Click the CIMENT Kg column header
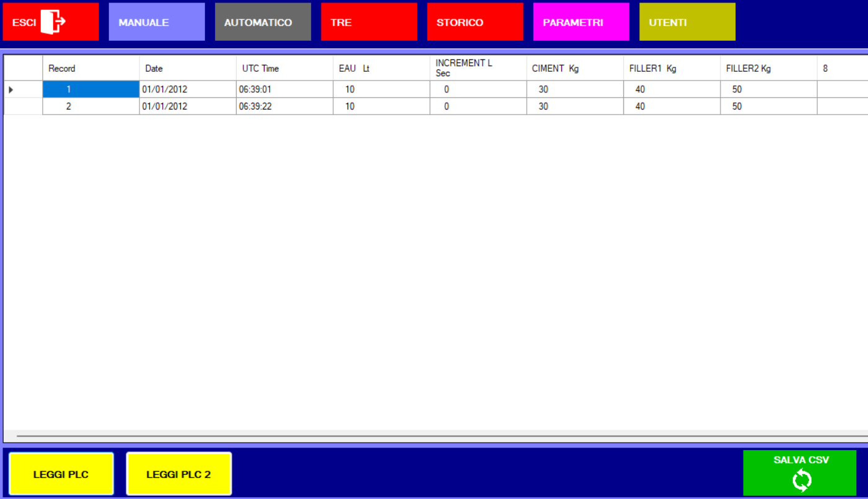The width and height of the screenshot is (868, 499). pyautogui.click(x=575, y=68)
